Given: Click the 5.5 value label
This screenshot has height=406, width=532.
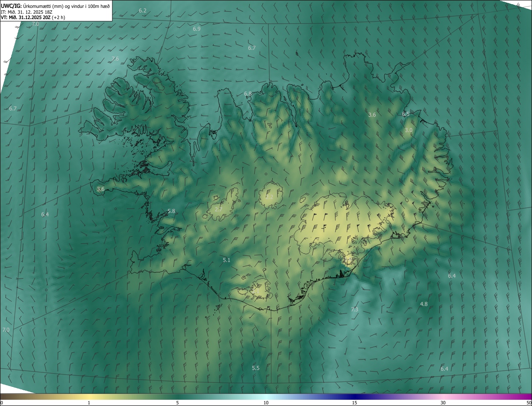Looking at the screenshot, I should 256,368.
